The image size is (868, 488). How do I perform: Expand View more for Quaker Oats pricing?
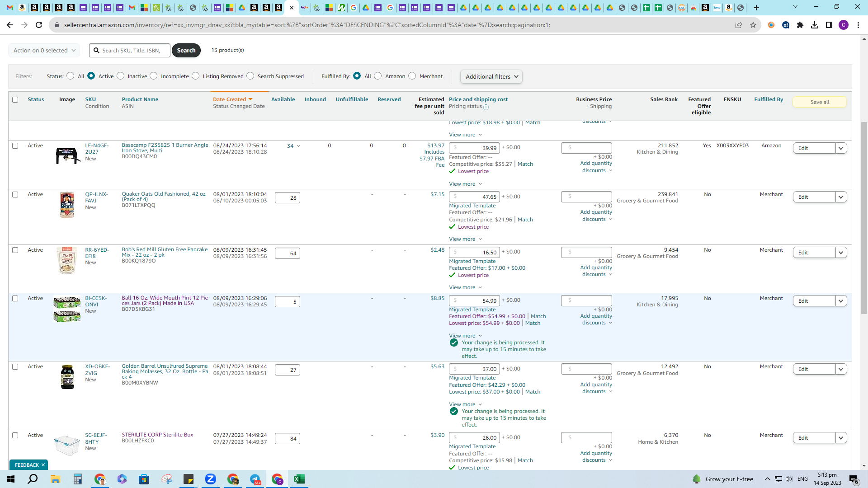[x=466, y=239]
